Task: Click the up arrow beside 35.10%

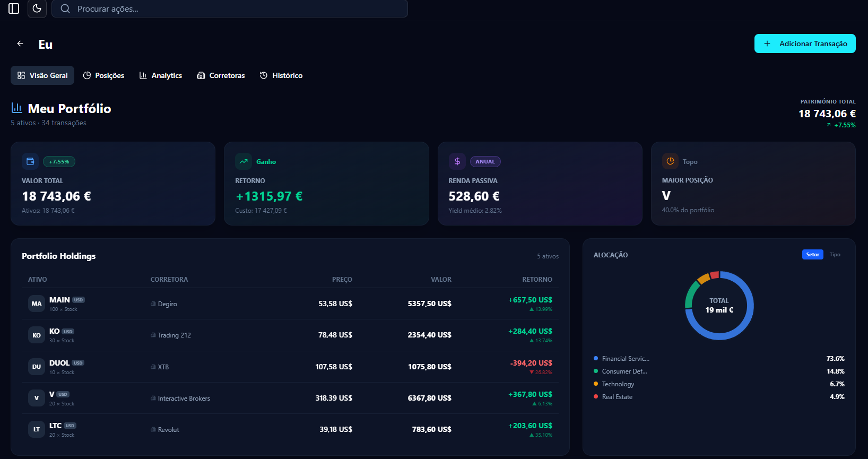Action: [532, 435]
